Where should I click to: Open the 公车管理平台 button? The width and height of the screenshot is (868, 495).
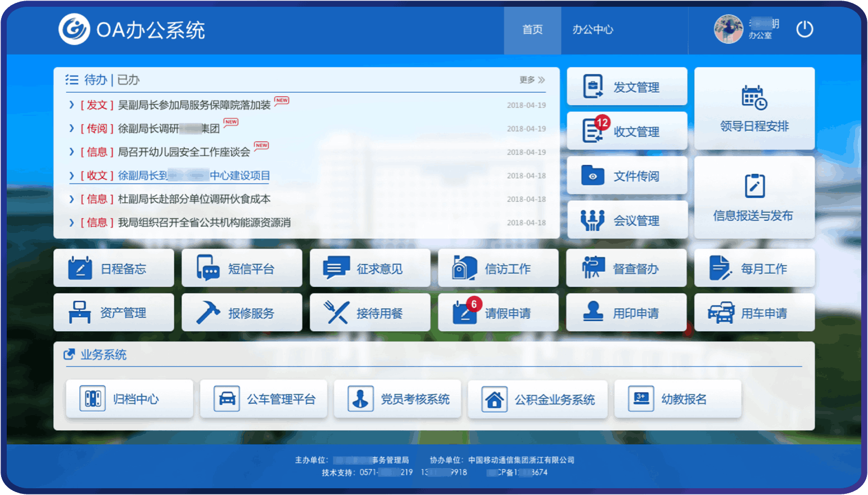click(x=264, y=399)
